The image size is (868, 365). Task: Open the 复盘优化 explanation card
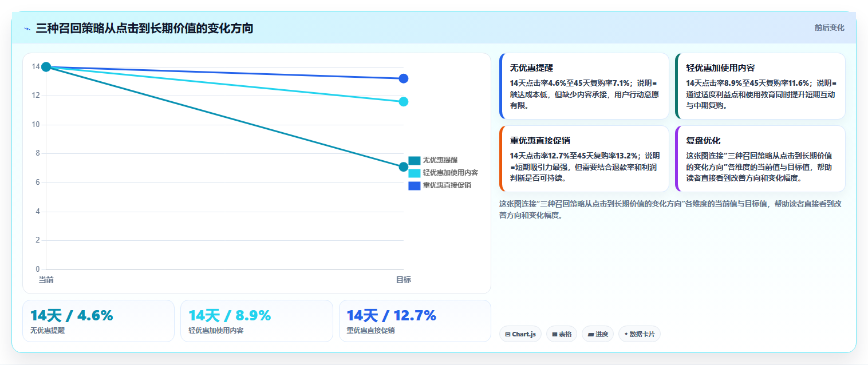pyautogui.click(x=760, y=158)
